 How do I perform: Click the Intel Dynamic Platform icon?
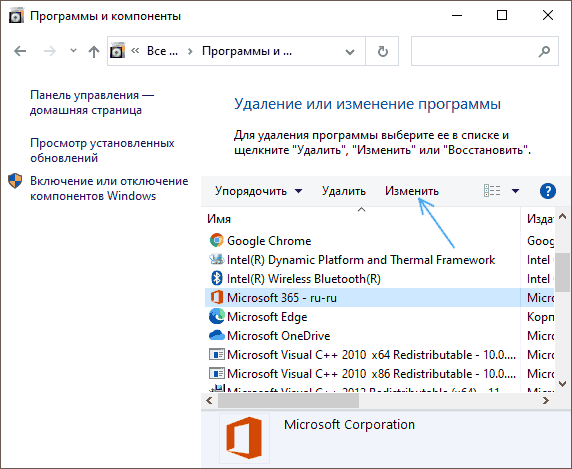tap(216, 259)
